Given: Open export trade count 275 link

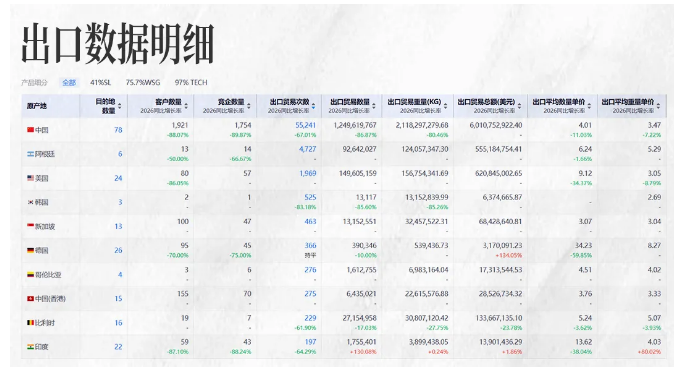Looking at the screenshot, I should [310, 294].
